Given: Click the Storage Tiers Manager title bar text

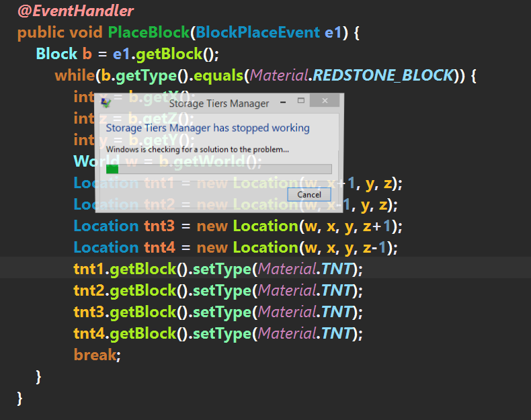Looking at the screenshot, I should [218, 103].
